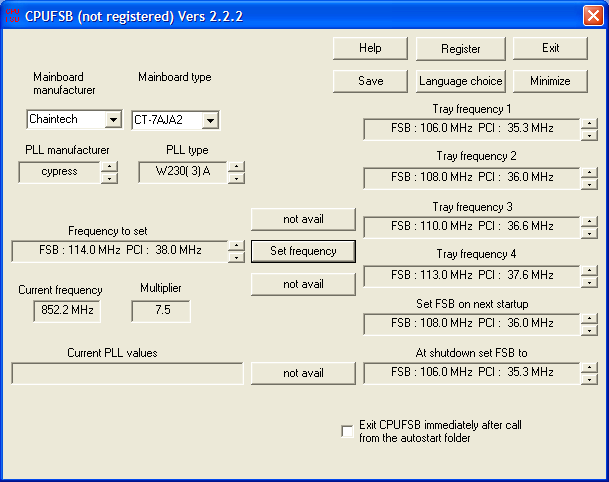Click the shutdown FSB 106.0 MHz field
609x482 pixels.
tap(472, 373)
